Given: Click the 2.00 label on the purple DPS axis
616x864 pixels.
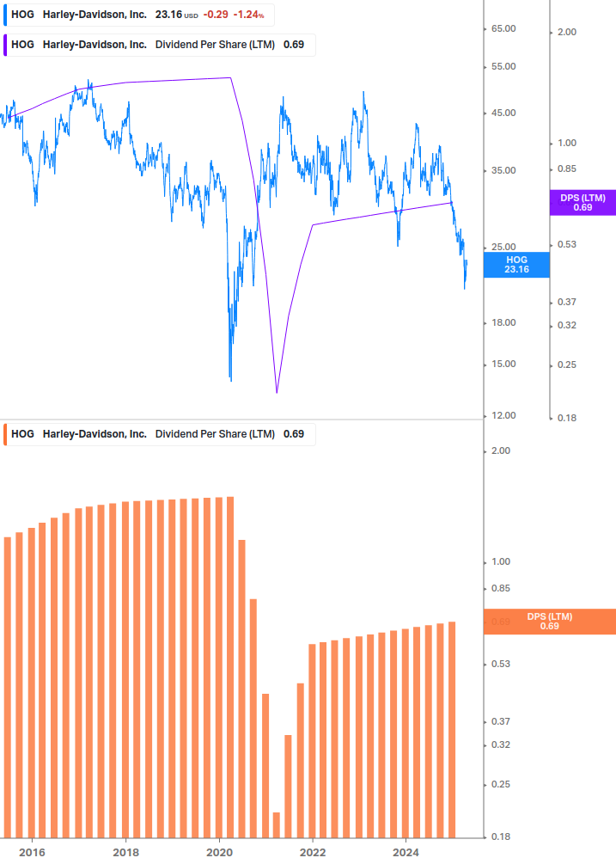Looking at the screenshot, I should [x=567, y=33].
